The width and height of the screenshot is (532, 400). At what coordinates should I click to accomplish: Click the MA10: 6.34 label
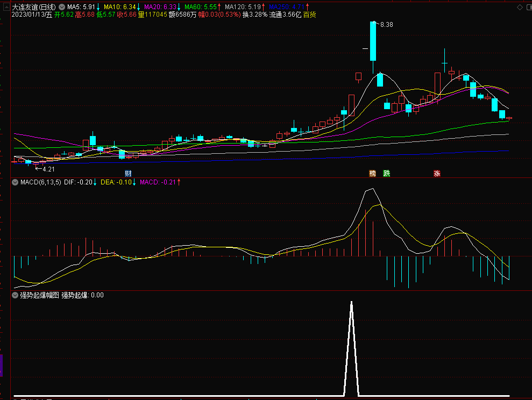pyautogui.click(x=120, y=7)
